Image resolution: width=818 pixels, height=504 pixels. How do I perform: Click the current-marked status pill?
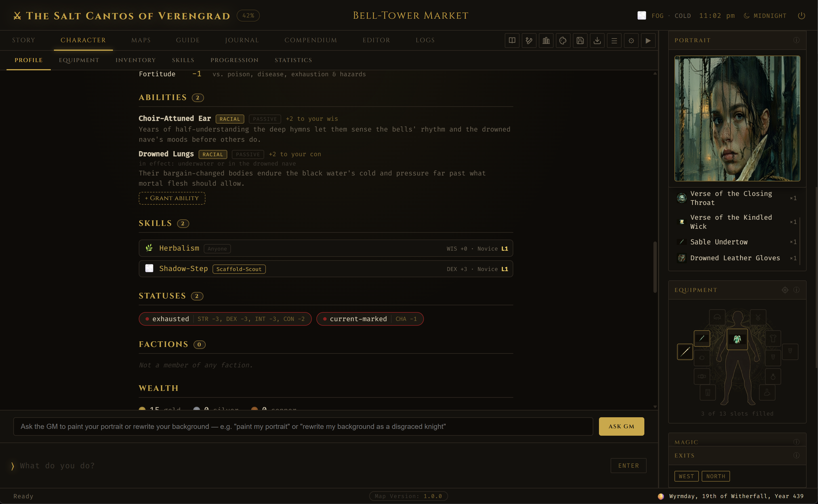click(x=370, y=319)
